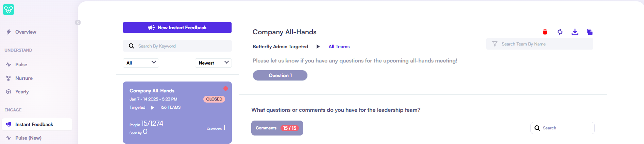Go to Pulse in sidebar

[x=21, y=65]
